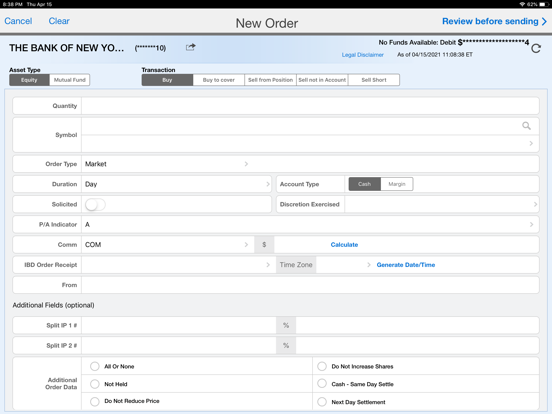The image size is (552, 414).
Task: Open the Duration Day selector
Action: (x=176, y=184)
